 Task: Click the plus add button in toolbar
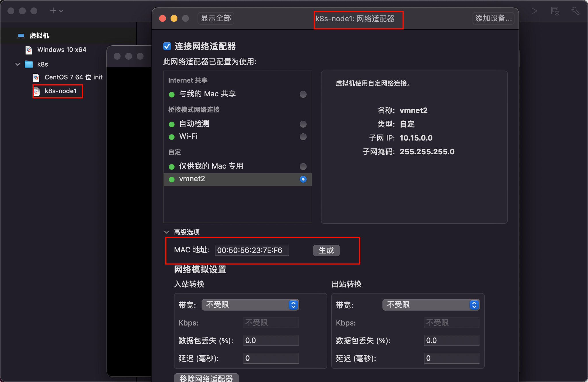[53, 11]
